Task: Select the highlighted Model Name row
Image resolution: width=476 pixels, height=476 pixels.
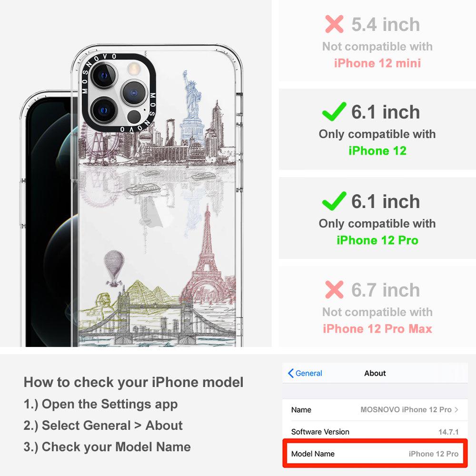Action: click(x=375, y=454)
